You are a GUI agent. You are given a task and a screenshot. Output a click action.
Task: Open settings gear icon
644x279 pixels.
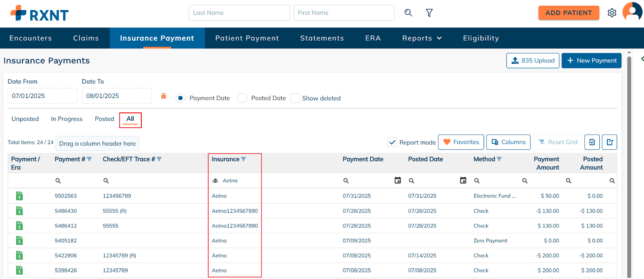click(x=612, y=13)
